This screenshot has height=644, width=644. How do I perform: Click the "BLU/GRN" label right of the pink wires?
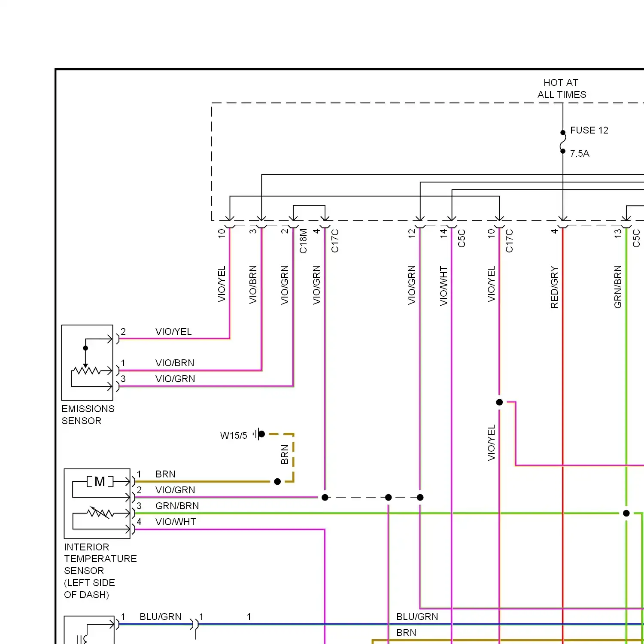[417, 617]
